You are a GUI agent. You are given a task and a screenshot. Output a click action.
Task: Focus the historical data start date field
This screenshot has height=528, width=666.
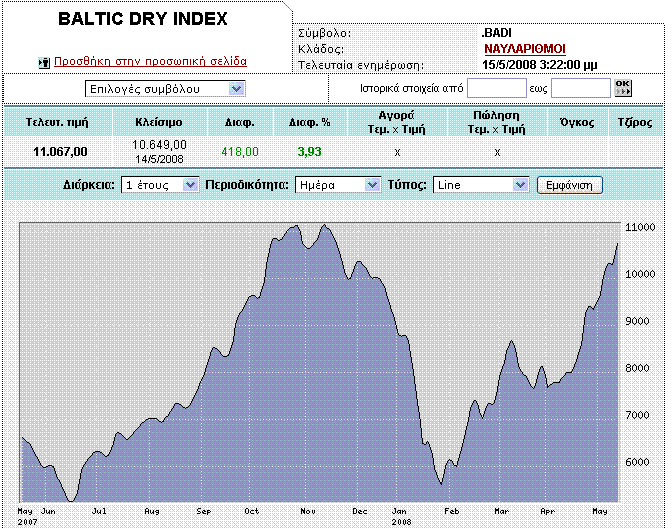click(x=497, y=88)
